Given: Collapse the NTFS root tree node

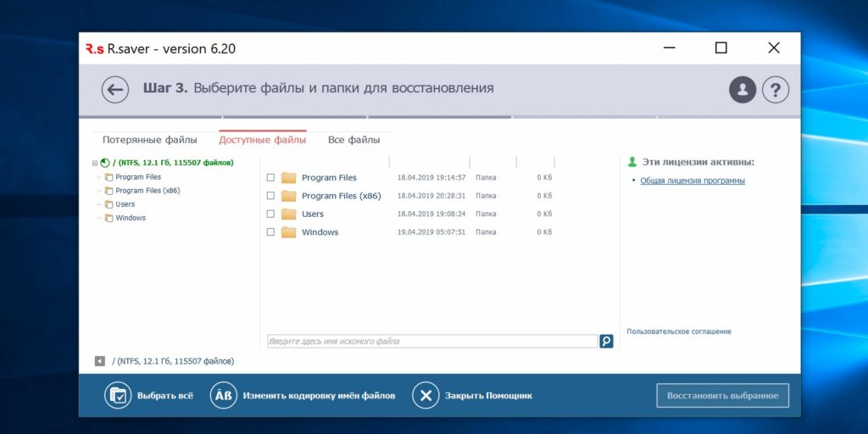Looking at the screenshot, I should (95, 164).
